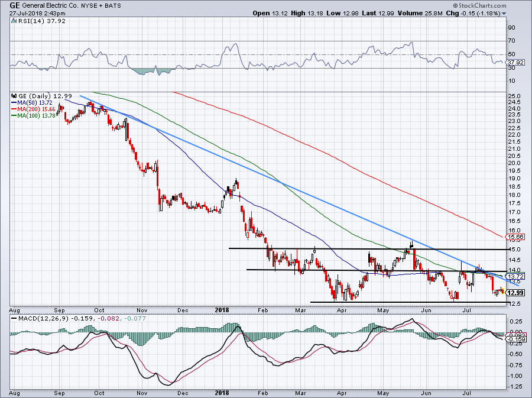Click the High 13.18 quote value
Image resolution: width=532 pixels, height=398 pixels.
tap(307, 13)
